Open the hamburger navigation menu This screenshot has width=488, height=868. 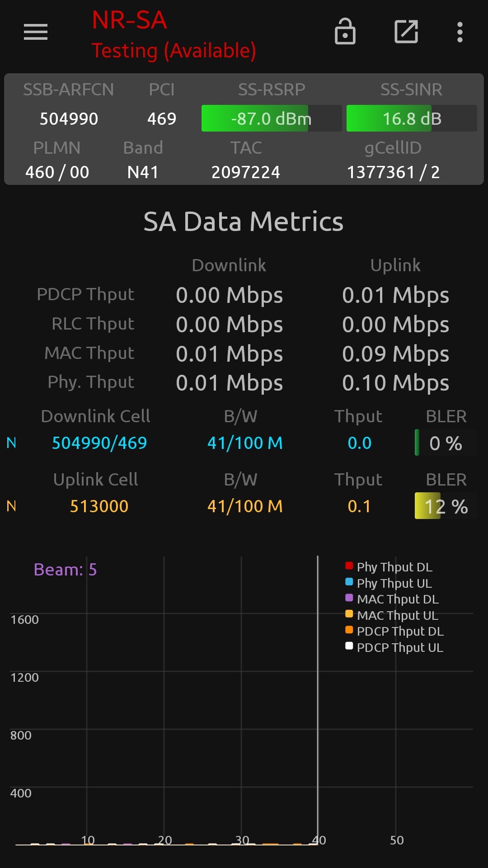pyautogui.click(x=36, y=32)
